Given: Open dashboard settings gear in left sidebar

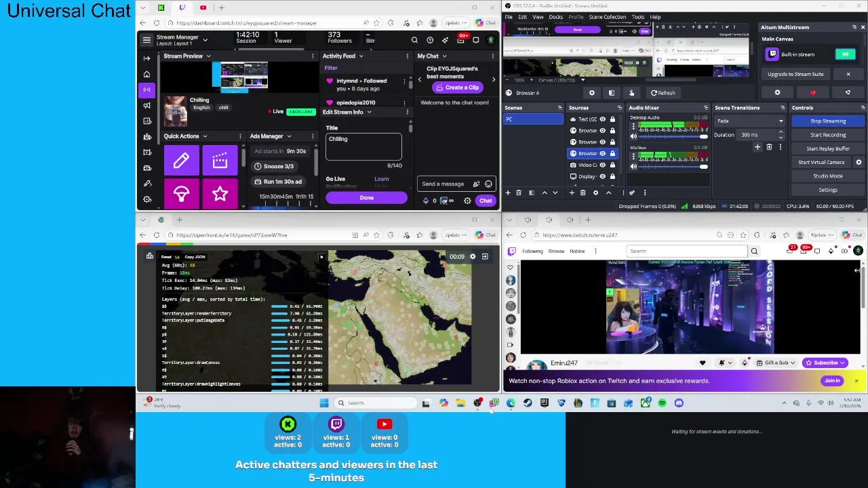Looking at the screenshot, I should click(146, 199).
